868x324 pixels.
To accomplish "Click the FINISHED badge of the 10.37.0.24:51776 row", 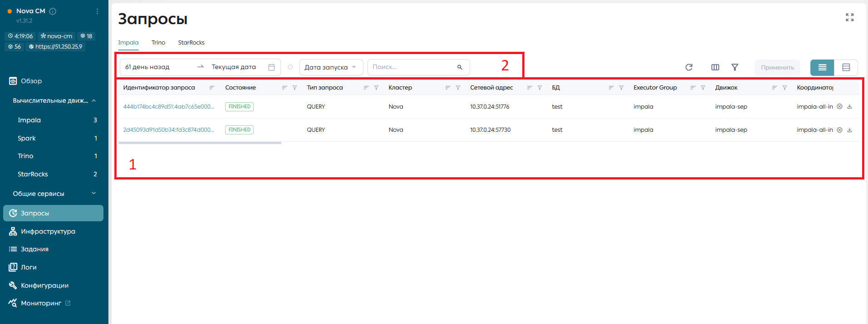I will (239, 107).
